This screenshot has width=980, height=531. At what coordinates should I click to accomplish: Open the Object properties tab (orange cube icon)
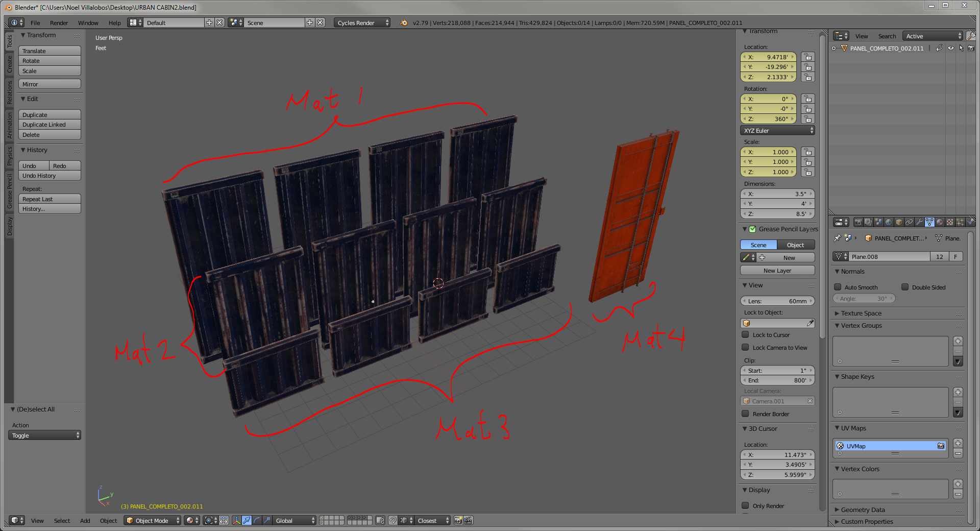click(x=899, y=222)
